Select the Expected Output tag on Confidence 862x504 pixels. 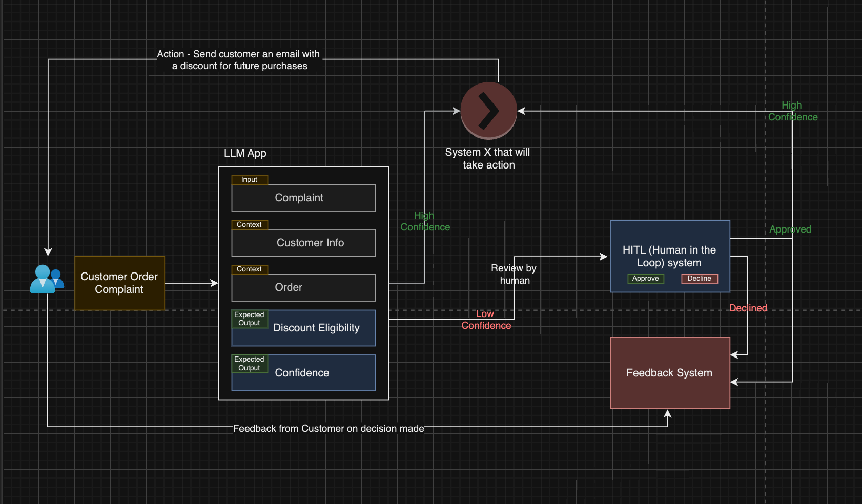click(x=249, y=363)
